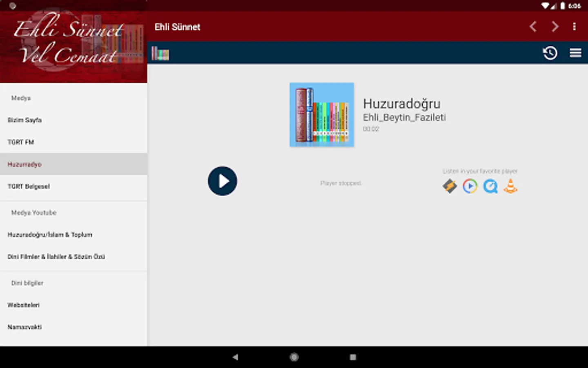Open Bizim Sayfa in the drawer
Image resolution: width=588 pixels, height=368 pixels.
tap(73, 120)
